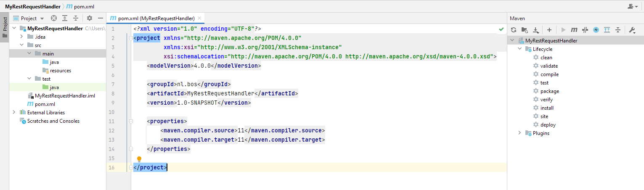The width and height of the screenshot is (644, 190).
Task: Expand the .idea folder
Action: click(22, 37)
